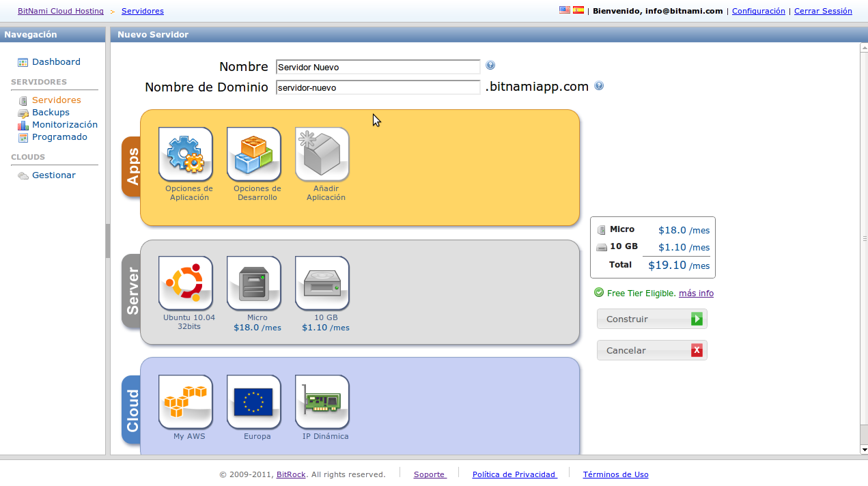Click the sidebar splitter handle
The height and width of the screenshot is (486, 868).
click(x=108, y=240)
